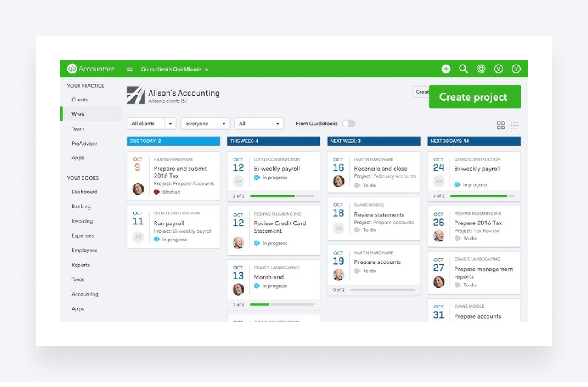This screenshot has width=588, height=387.
Task: Open Employees in the sidebar
Action: (84, 250)
